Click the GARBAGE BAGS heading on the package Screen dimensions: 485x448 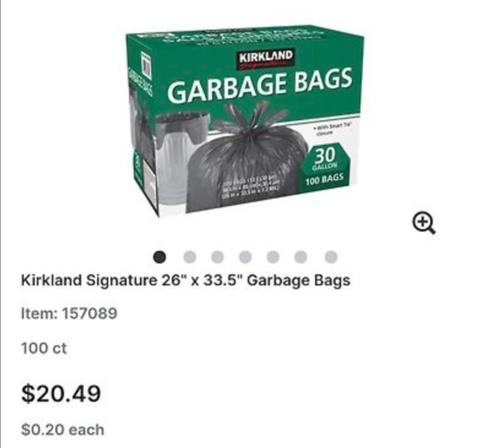[x=260, y=85]
